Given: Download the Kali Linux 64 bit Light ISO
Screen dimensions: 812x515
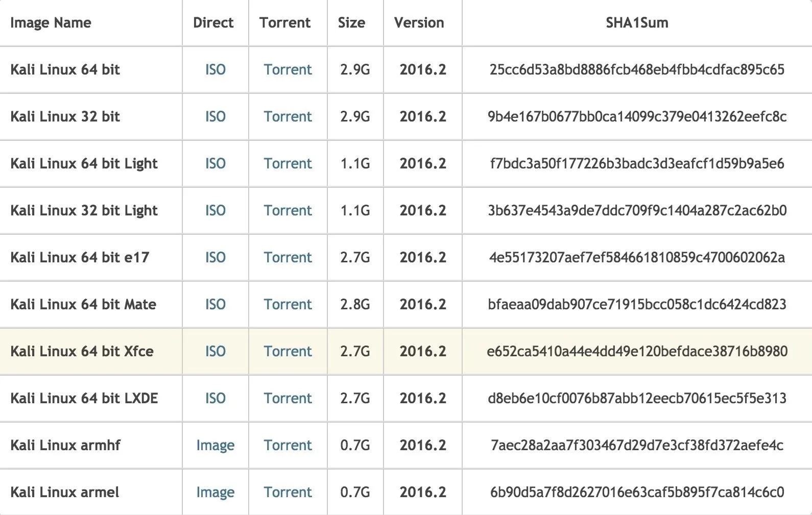Looking at the screenshot, I should pos(215,163).
